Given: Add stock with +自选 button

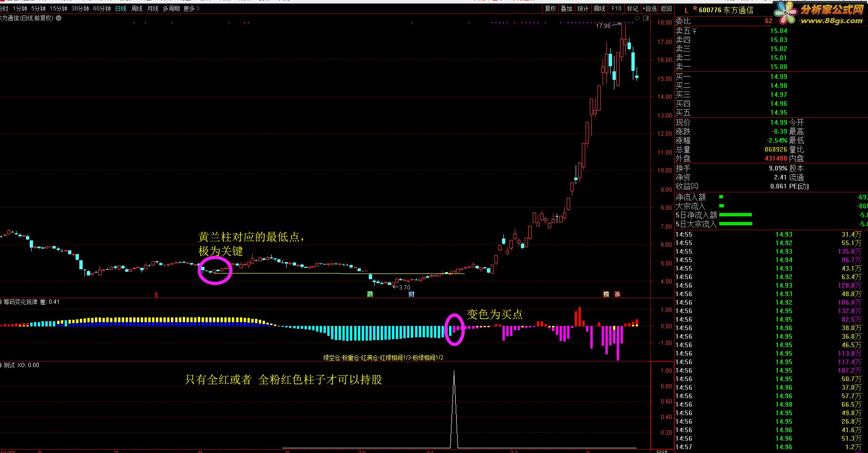Looking at the screenshot, I should tap(649, 9).
